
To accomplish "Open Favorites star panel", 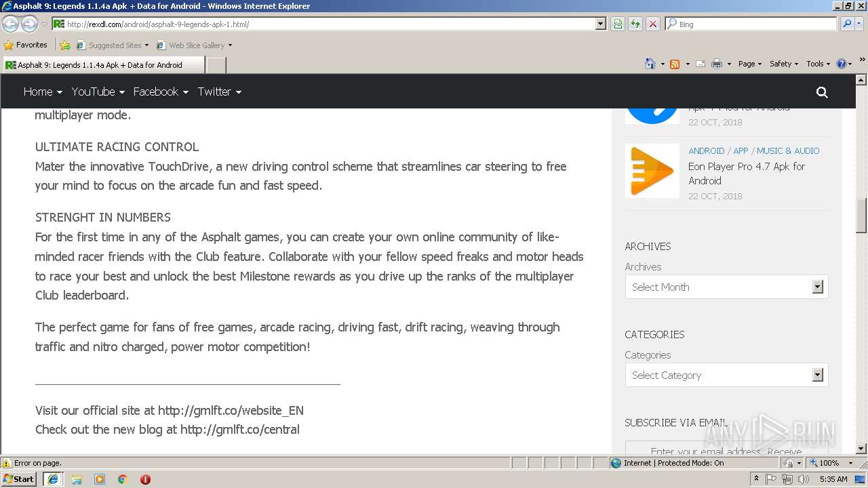I will pos(26,45).
